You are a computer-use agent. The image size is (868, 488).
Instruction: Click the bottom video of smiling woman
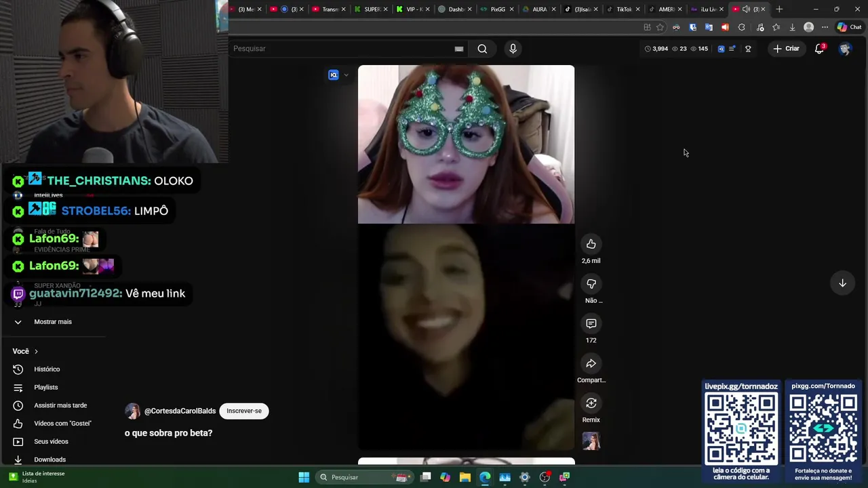pos(466,337)
